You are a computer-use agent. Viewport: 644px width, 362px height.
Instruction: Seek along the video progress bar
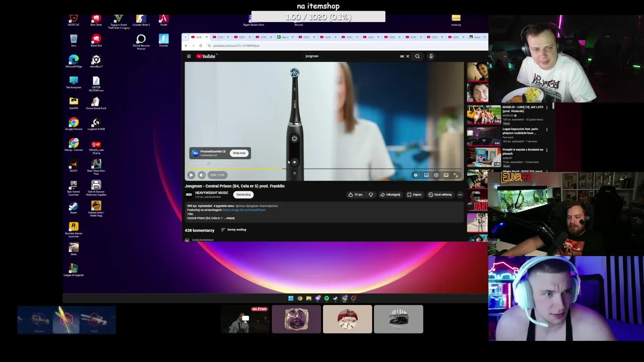click(x=324, y=169)
